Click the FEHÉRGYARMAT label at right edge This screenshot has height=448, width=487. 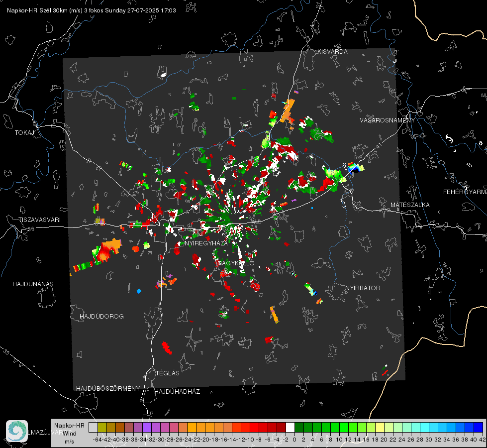click(465, 192)
